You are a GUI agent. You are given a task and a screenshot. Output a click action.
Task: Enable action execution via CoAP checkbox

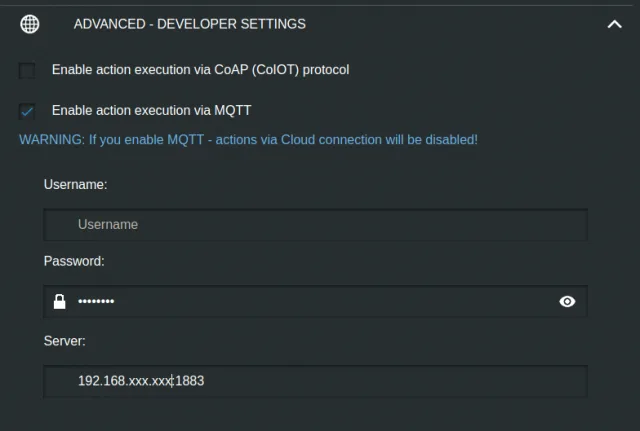pos(27,70)
